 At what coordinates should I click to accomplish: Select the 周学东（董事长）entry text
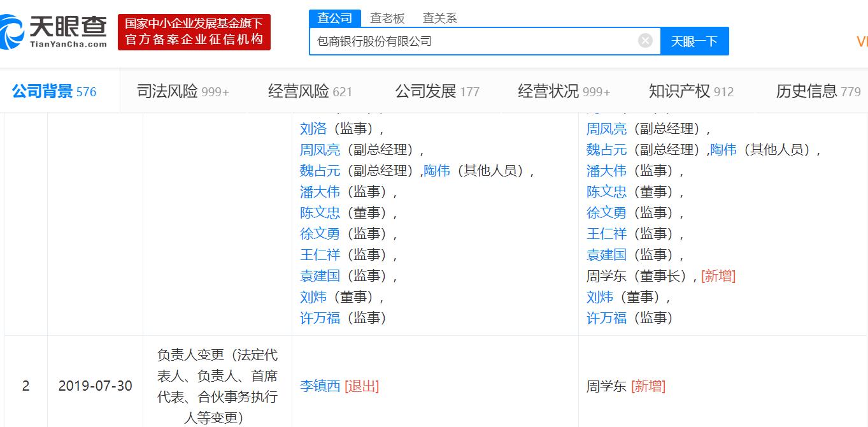642,276
